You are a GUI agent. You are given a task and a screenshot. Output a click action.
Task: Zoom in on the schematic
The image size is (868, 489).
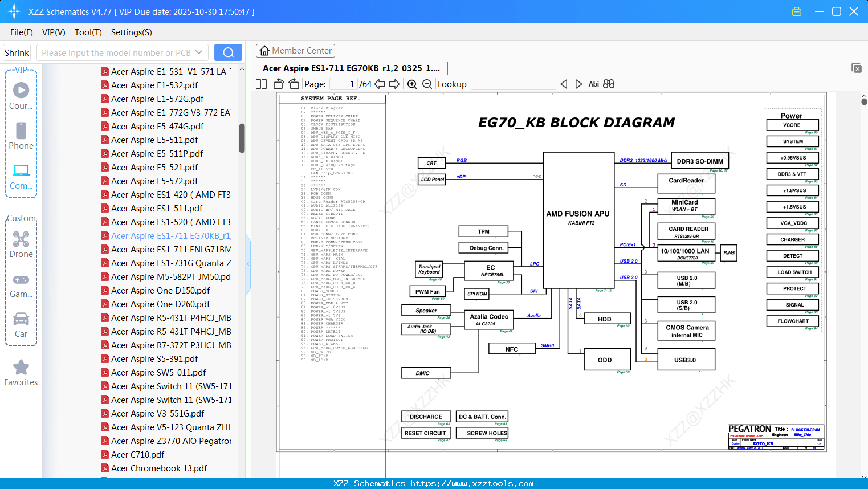(412, 84)
